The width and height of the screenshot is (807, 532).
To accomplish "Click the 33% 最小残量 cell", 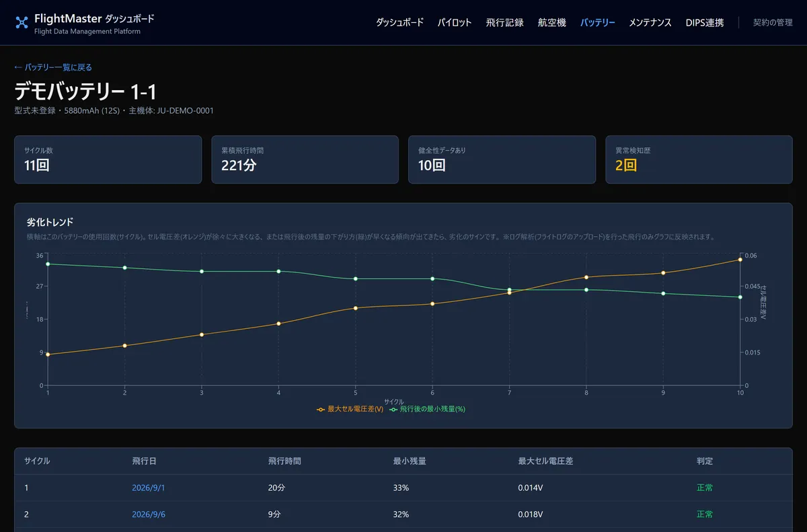I will click(401, 488).
